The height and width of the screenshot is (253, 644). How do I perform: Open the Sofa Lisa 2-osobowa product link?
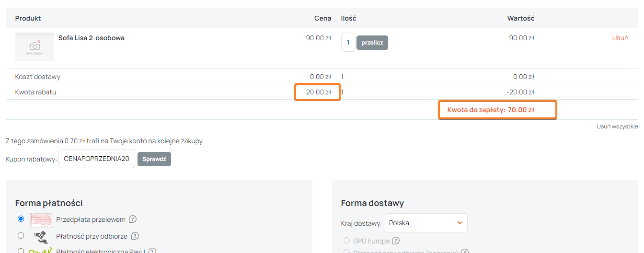point(91,38)
